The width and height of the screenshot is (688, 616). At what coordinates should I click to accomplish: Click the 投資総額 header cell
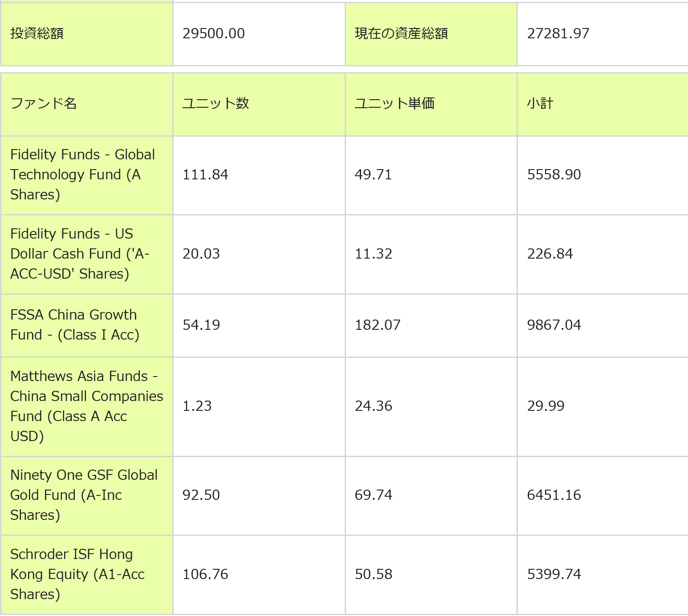point(37,33)
